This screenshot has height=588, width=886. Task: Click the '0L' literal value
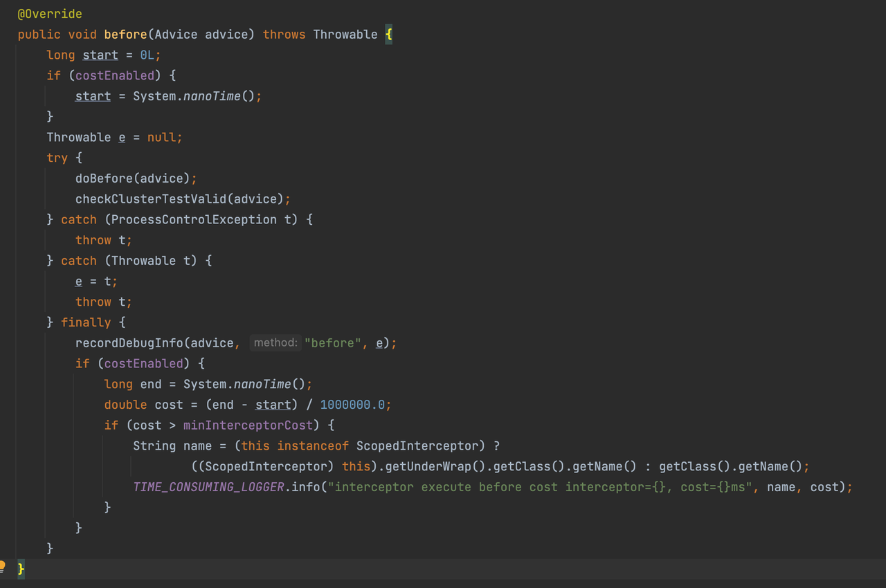click(x=147, y=55)
